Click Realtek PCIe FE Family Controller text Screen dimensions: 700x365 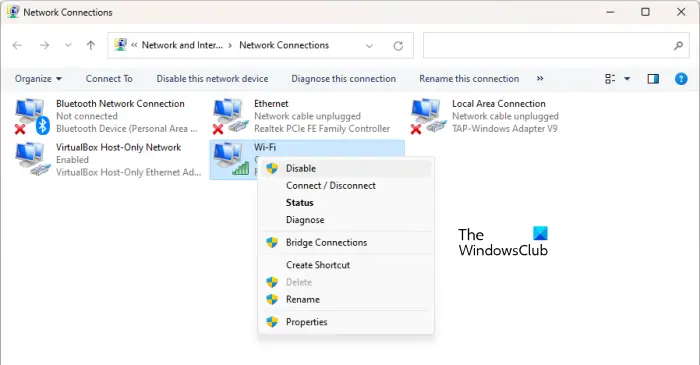[322, 129]
